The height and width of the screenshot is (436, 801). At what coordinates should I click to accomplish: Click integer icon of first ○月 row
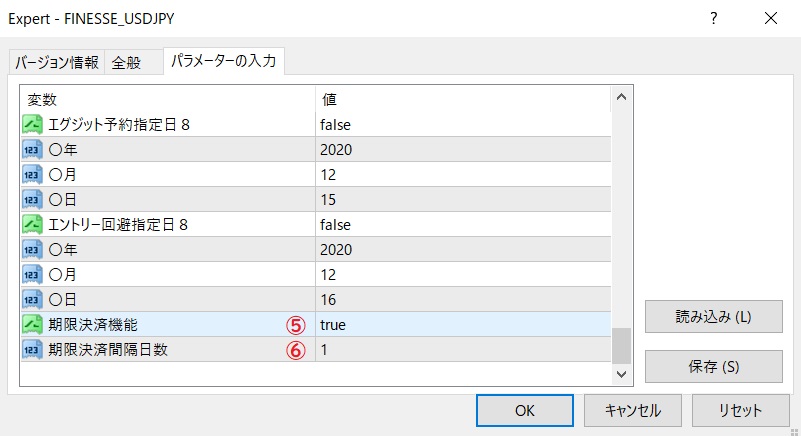pos(32,175)
